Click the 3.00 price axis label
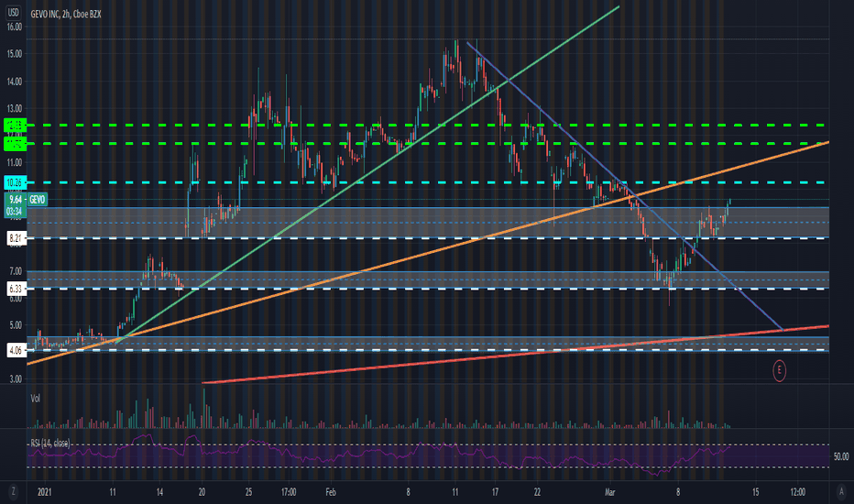Image resolution: width=854 pixels, height=504 pixels. pyautogui.click(x=16, y=379)
